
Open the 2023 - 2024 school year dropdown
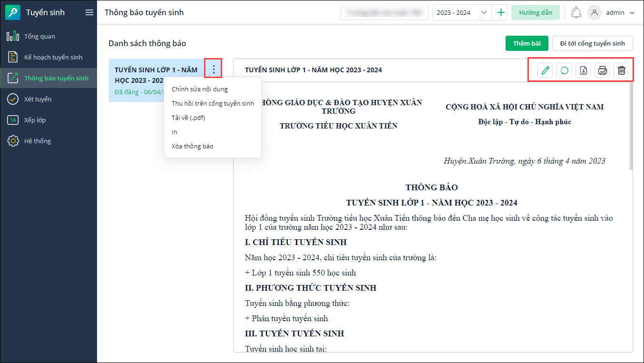463,13
